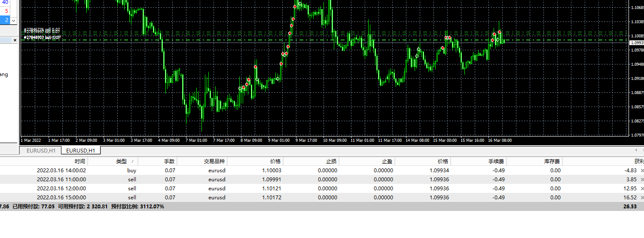
Task: Sort orders by 止盈 column header
Action: pyautogui.click(x=387, y=162)
